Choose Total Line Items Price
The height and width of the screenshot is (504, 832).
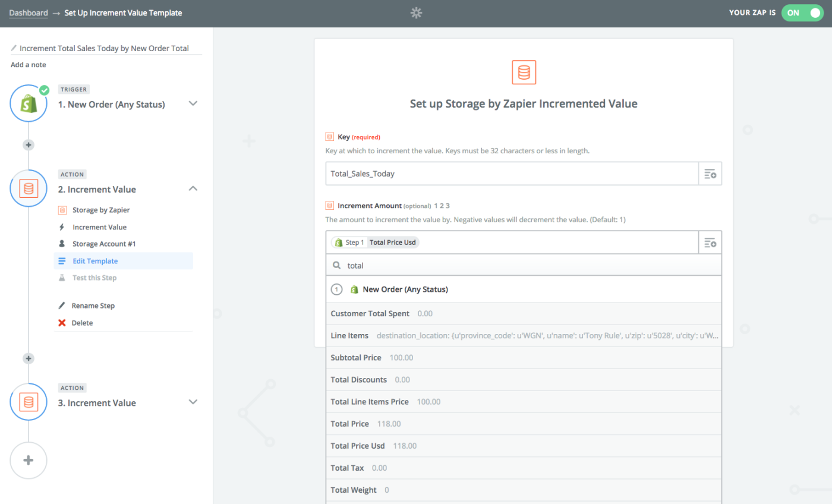[524, 402]
